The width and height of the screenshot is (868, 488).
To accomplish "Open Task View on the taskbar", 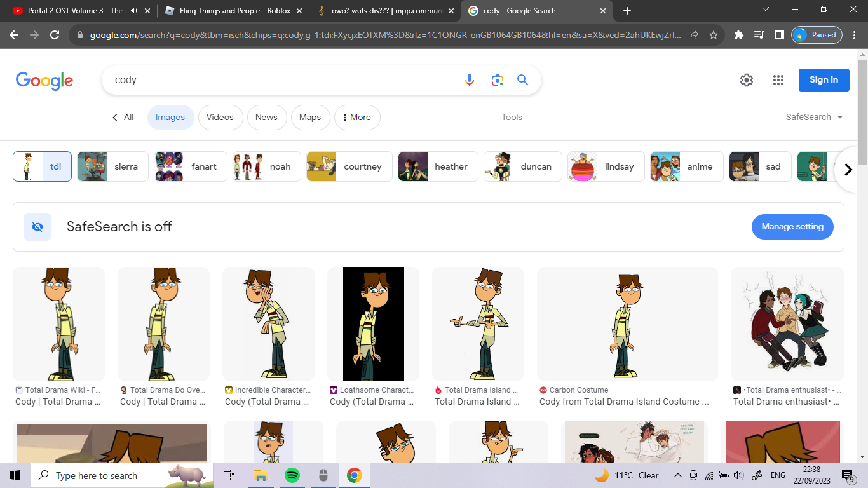I will click(x=229, y=475).
